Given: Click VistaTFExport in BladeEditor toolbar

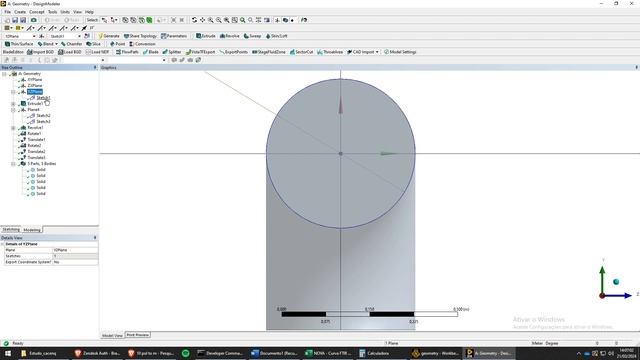Looking at the screenshot, I should pos(200,52).
